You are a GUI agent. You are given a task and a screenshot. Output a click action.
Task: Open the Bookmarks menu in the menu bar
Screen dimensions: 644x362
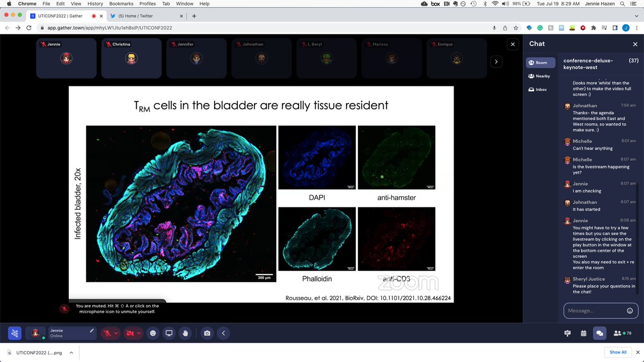[121, 3]
